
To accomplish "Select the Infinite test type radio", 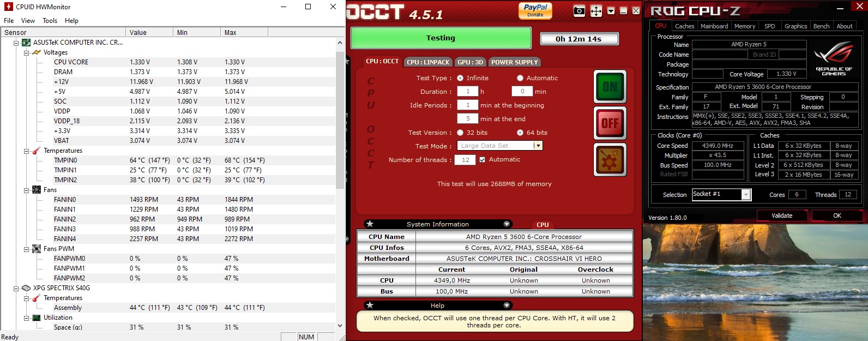I will [x=460, y=78].
